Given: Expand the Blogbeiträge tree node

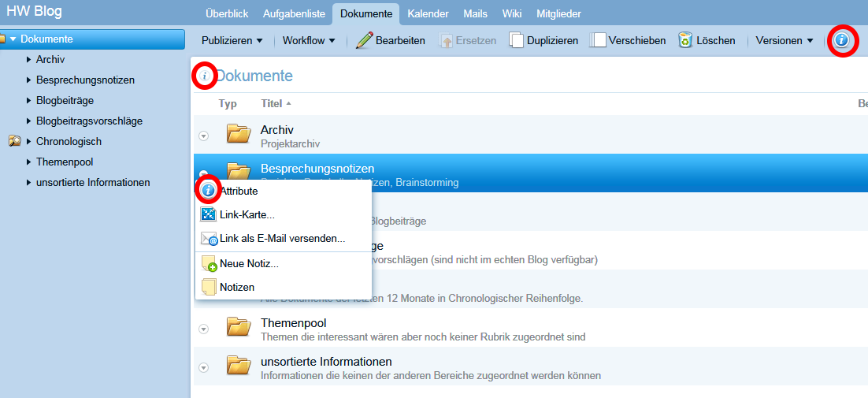Looking at the screenshot, I should point(29,100).
